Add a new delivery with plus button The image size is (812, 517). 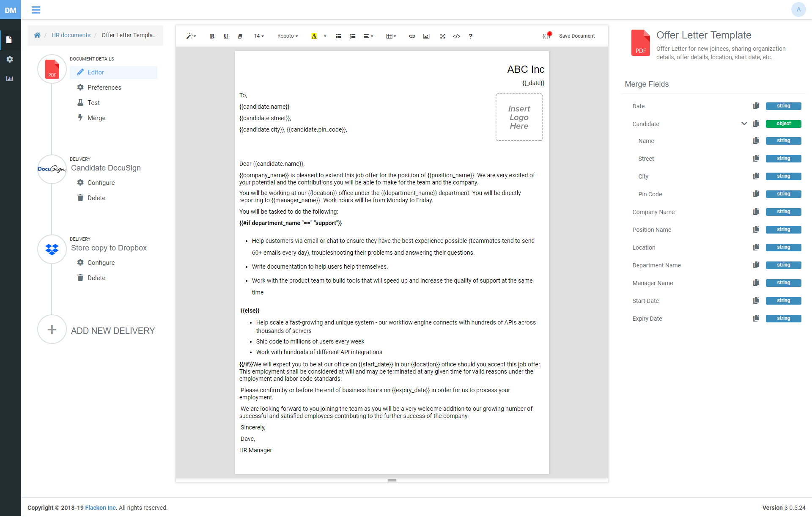click(52, 330)
